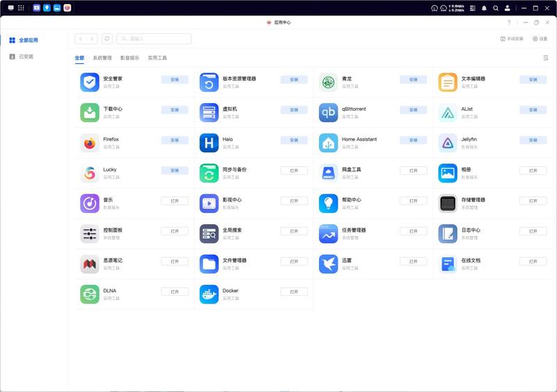Screen dimensions: 557x392
Task: Click the 安全管家 shield app icon
Action: (90, 82)
